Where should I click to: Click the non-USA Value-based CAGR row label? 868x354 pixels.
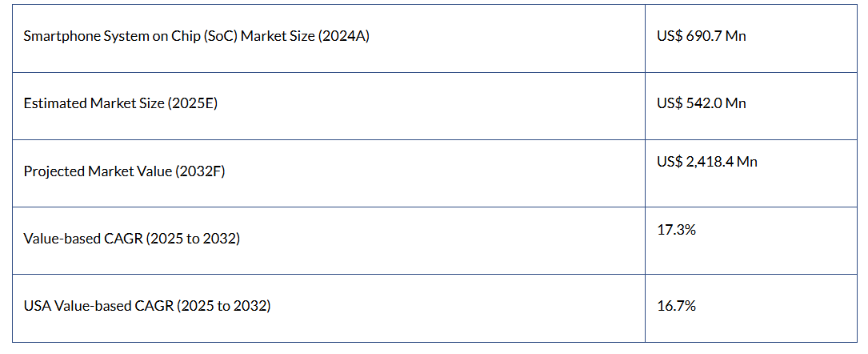click(131, 239)
